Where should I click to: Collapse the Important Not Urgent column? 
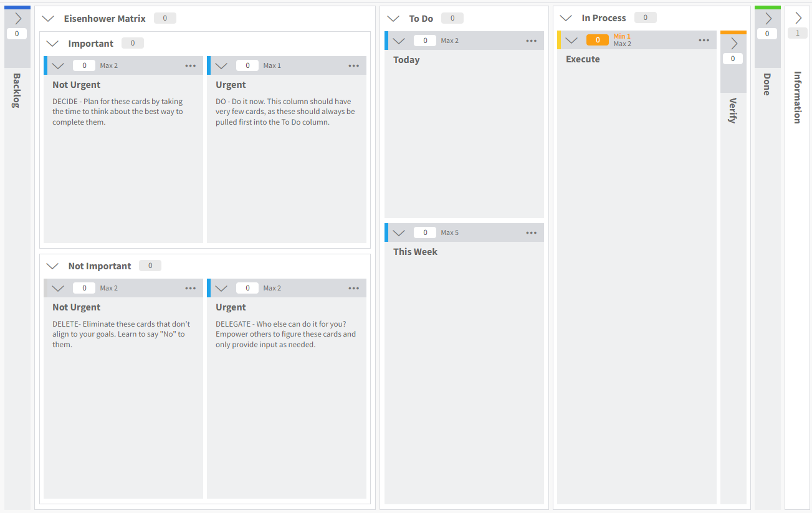pos(58,65)
